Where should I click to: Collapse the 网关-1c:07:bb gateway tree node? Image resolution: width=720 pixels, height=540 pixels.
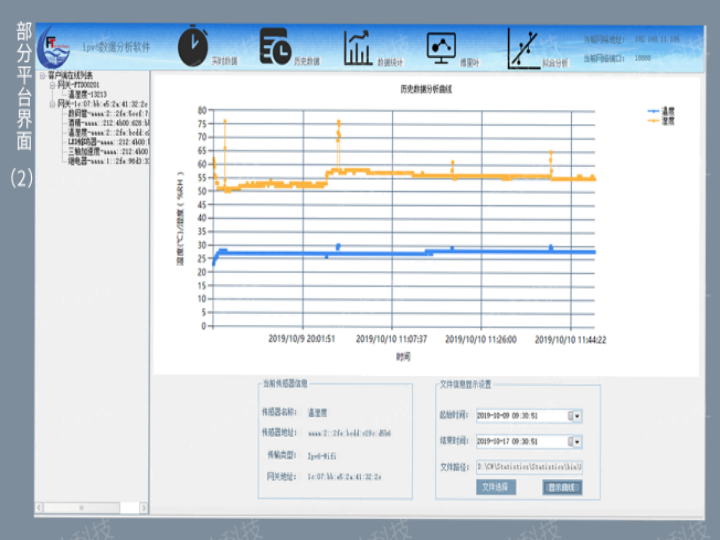pos(52,103)
